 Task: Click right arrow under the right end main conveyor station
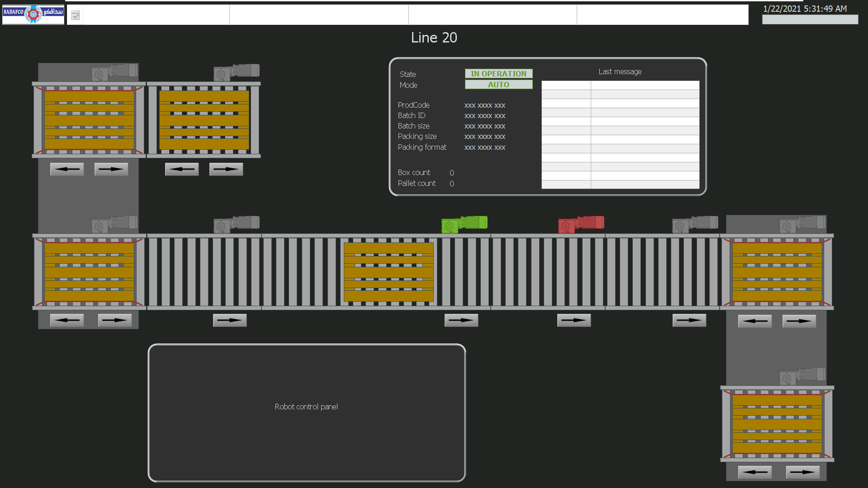(x=799, y=321)
